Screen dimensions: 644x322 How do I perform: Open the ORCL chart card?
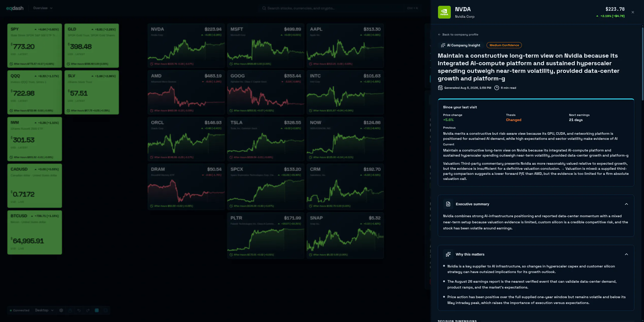click(x=186, y=139)
